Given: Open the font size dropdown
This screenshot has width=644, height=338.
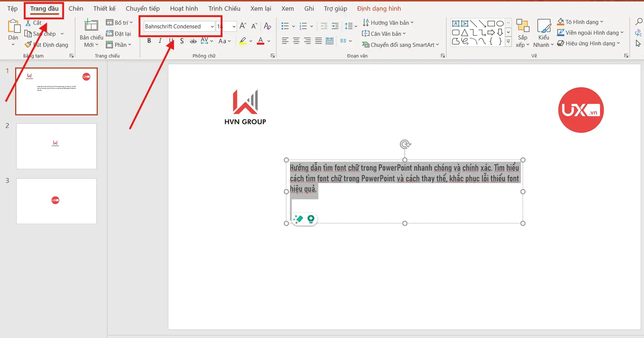Looking at the screenshot, I should (234, 26).
